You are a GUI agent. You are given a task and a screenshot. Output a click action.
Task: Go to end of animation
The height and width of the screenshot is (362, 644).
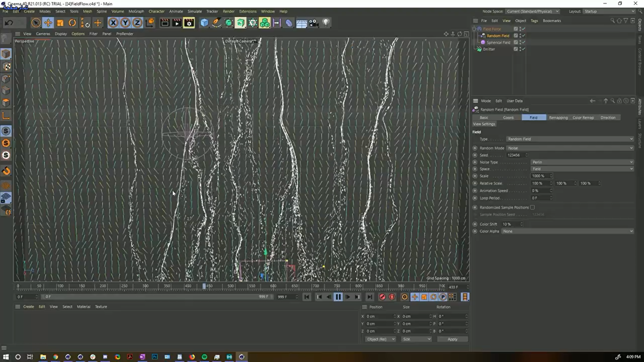click(370, 297)
